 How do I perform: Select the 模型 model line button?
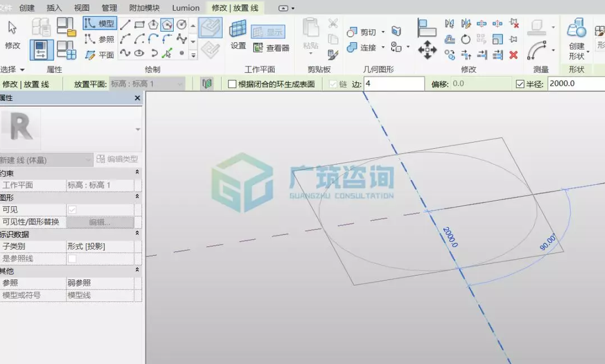(100, 23)
